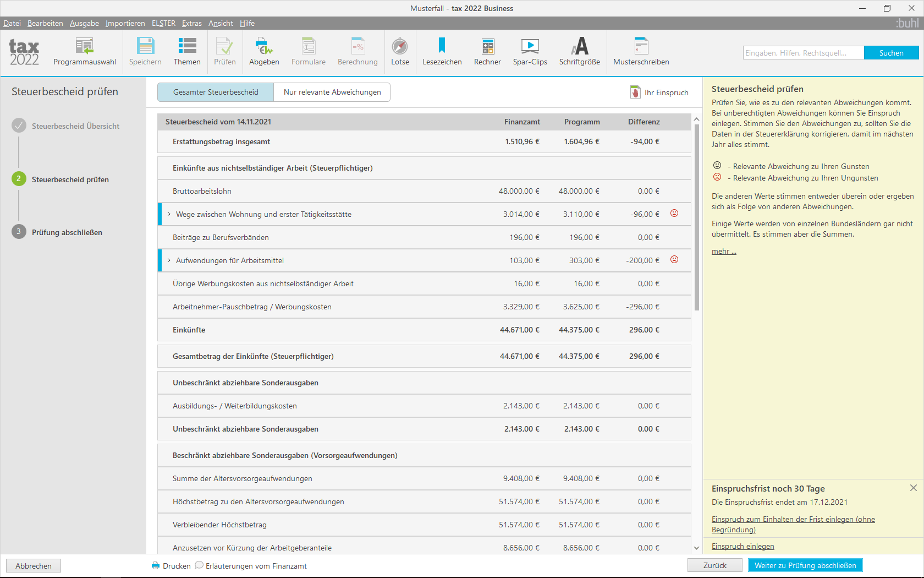Open the ELSTER menu
Image resolution: width=924 pixels, height=578 pixels.
click(163, 23)
